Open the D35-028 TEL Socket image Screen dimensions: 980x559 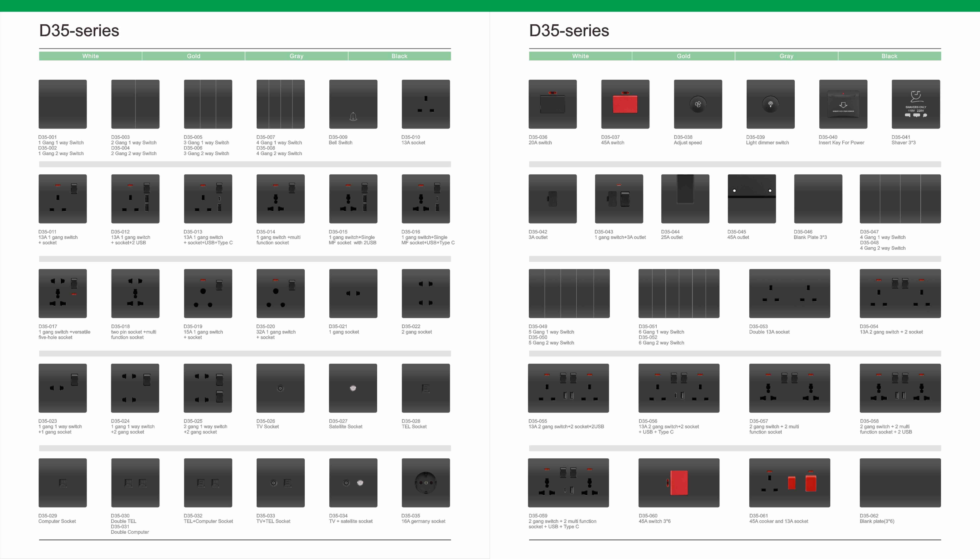[x=426, y=388]
